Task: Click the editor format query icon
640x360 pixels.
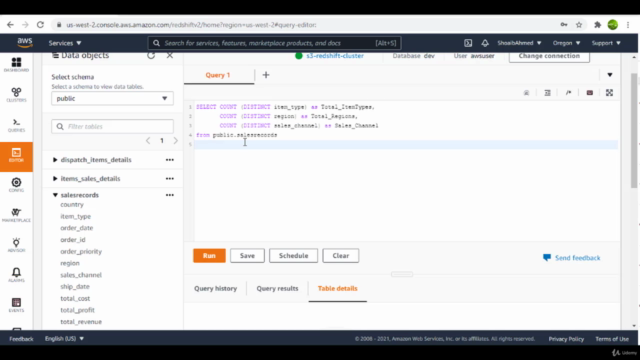Action: 547,93
